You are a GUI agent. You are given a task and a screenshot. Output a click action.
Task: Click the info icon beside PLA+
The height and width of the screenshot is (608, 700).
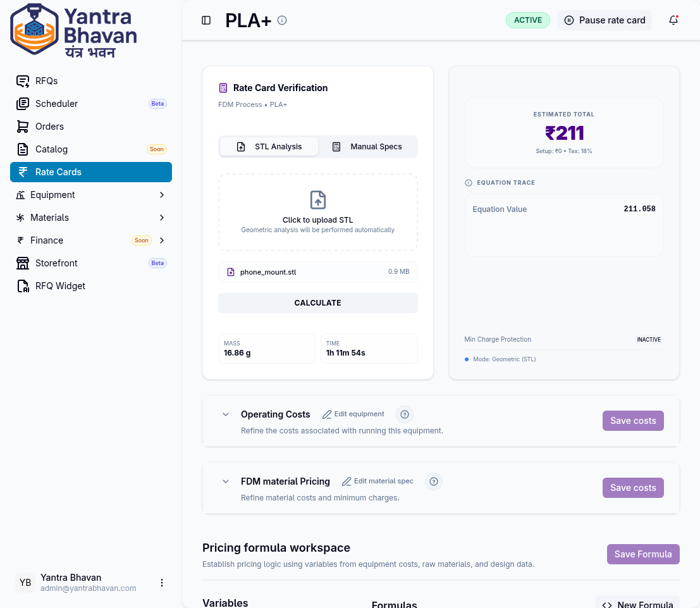[x=282, y=20]
